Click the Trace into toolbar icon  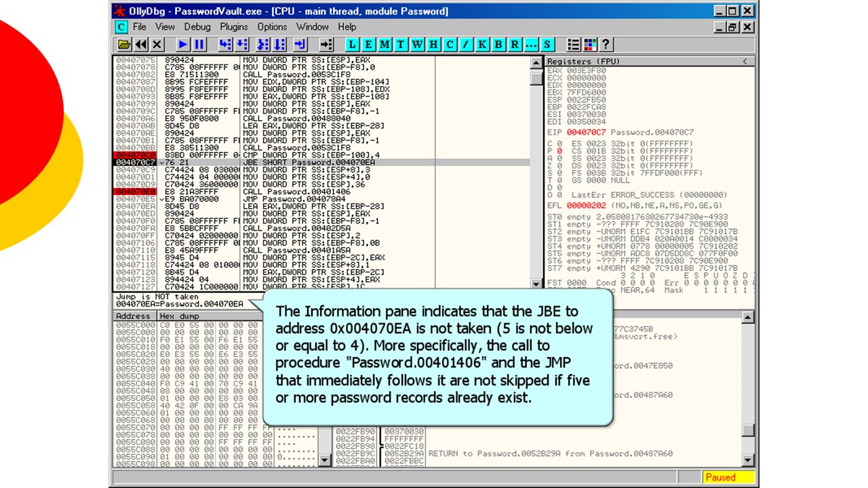point(264,45)
